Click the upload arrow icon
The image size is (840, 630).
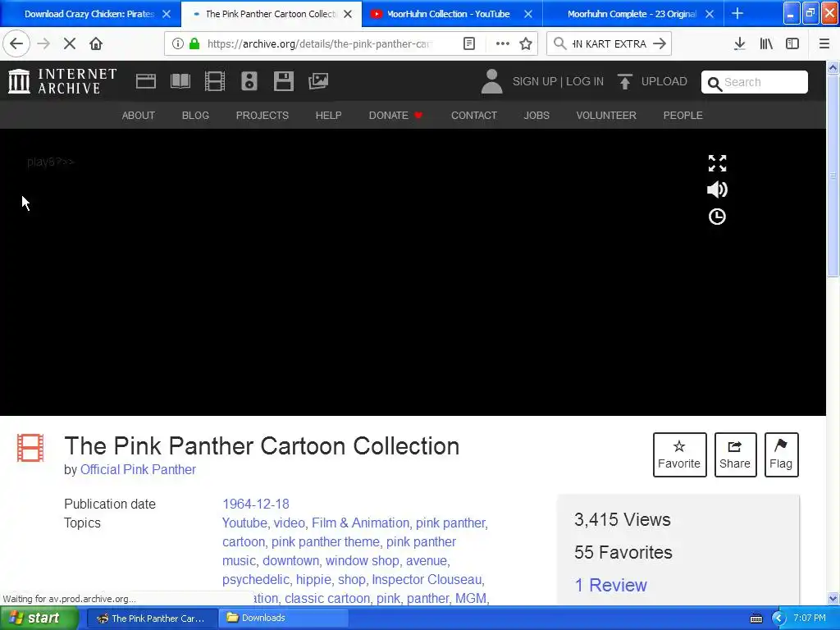tap(624, 81)
